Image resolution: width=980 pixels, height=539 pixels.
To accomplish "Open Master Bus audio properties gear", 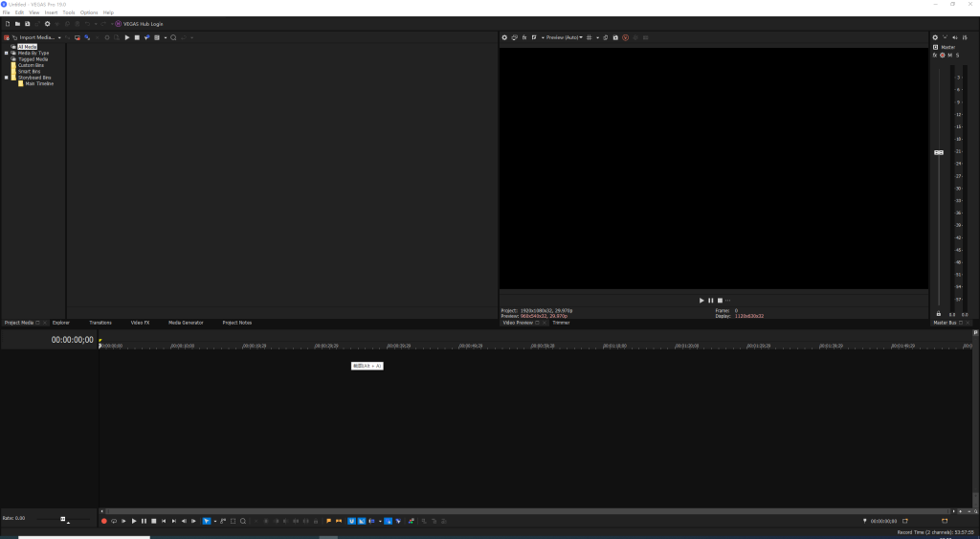I will click(935, 37).
